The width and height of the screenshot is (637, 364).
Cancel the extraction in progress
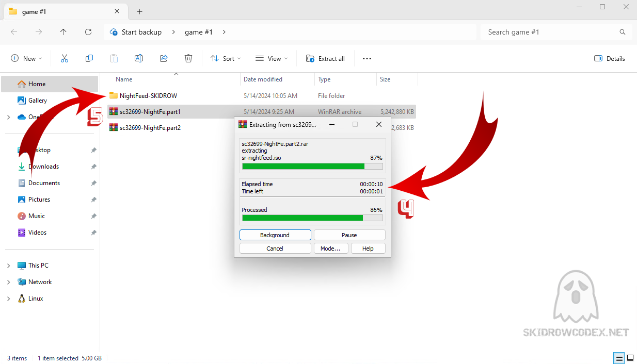point(275,249)
